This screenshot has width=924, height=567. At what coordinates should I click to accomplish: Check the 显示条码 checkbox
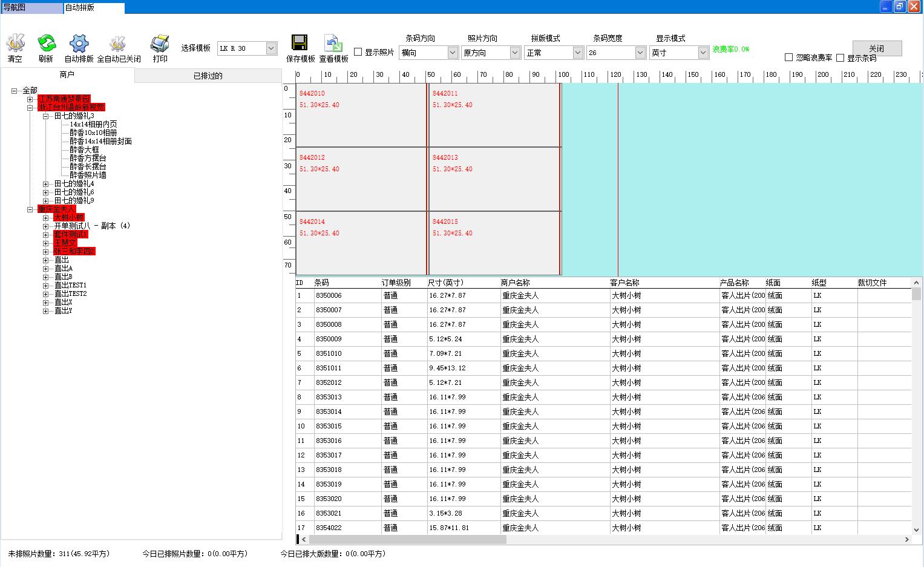click(840, 58)
